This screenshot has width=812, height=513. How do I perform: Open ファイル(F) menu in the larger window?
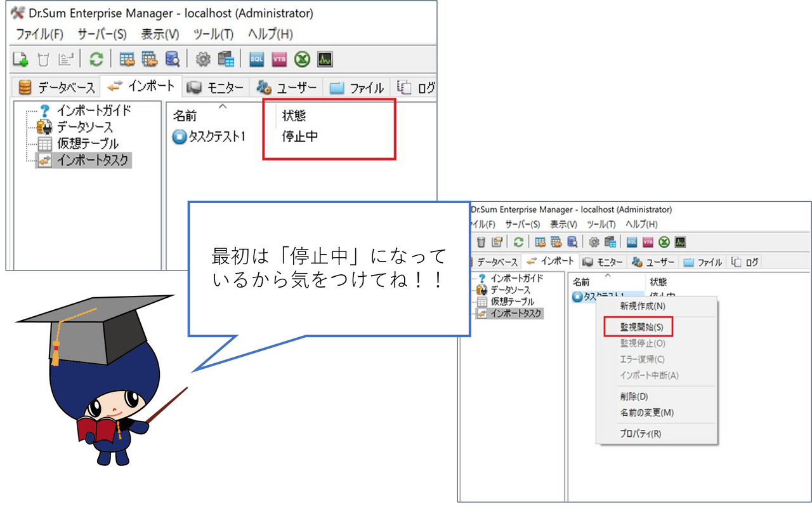click(39, 34)
